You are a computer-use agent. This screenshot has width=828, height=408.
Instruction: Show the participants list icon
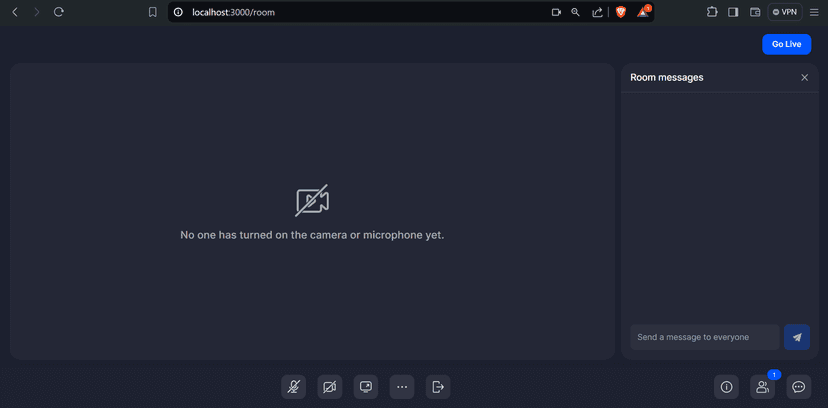coord(763,387)
